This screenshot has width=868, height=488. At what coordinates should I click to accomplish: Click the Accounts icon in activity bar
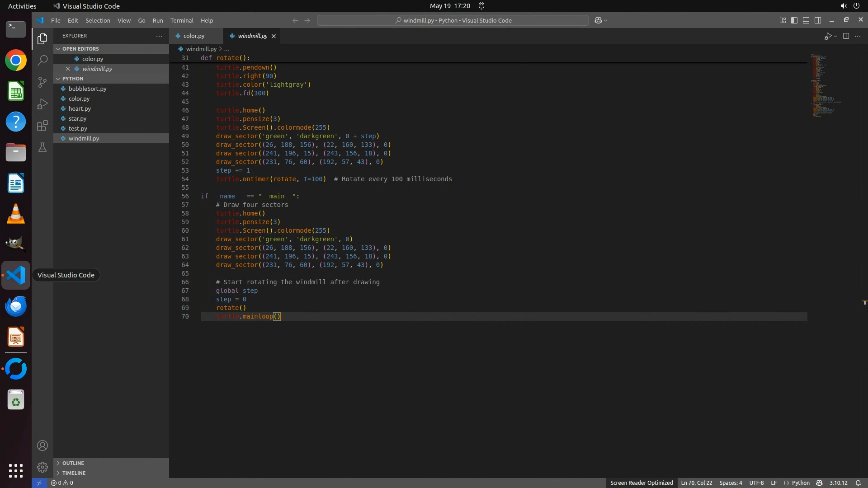coord(42,446)
